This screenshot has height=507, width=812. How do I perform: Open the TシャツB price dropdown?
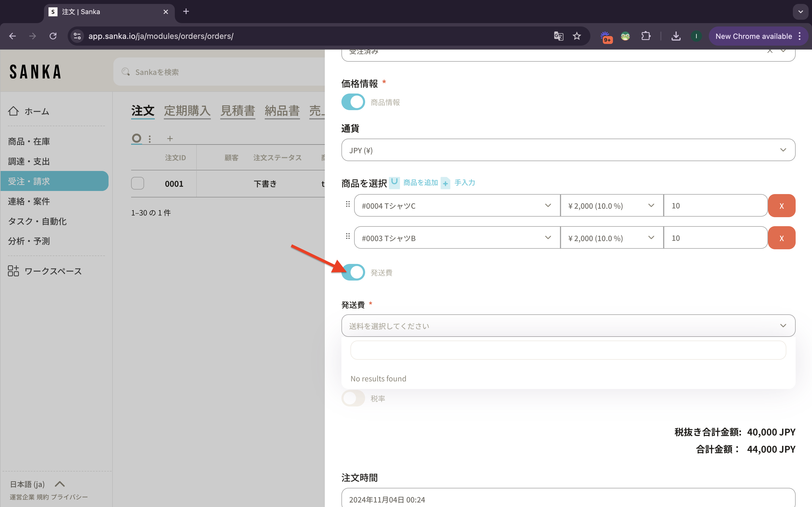[611, 238]
